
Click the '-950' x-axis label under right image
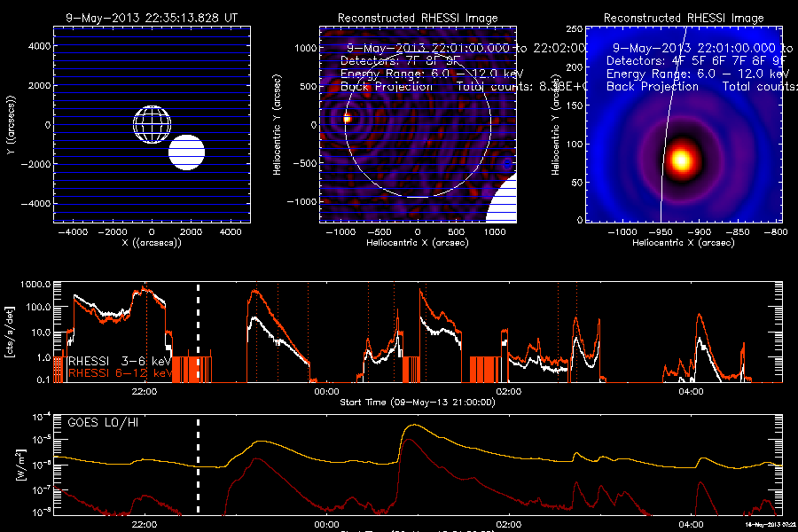(x=661, y=231)
